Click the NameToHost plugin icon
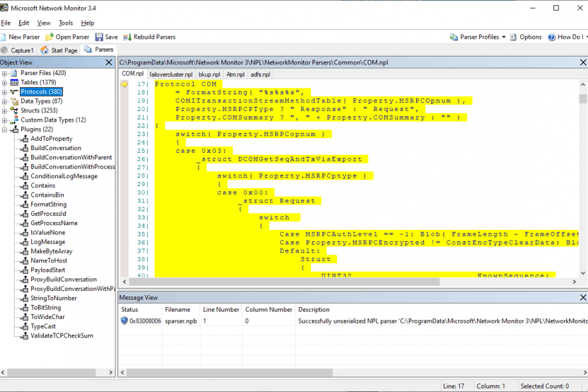The width and height of the screenshot is (588, 392). [25, 260]
